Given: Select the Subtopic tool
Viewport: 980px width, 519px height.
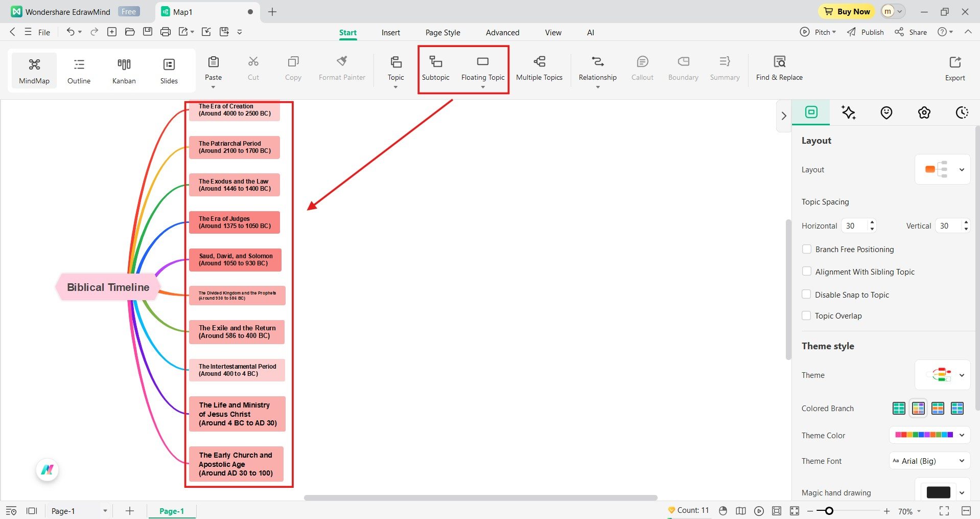Looking at the screenshot, I should pyautogui.click(x=435, y=69).
